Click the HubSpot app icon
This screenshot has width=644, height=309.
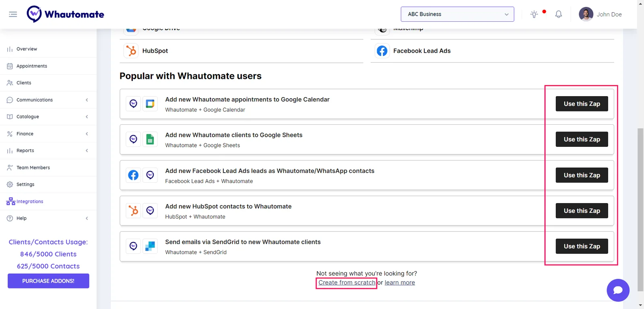click(x=131, y=51)
